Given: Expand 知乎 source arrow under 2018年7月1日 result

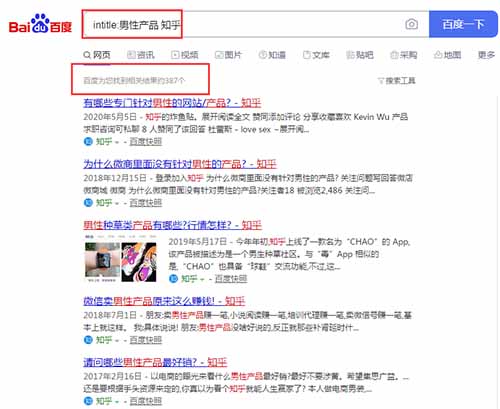Looking at the screenshot, I should 117,340.
